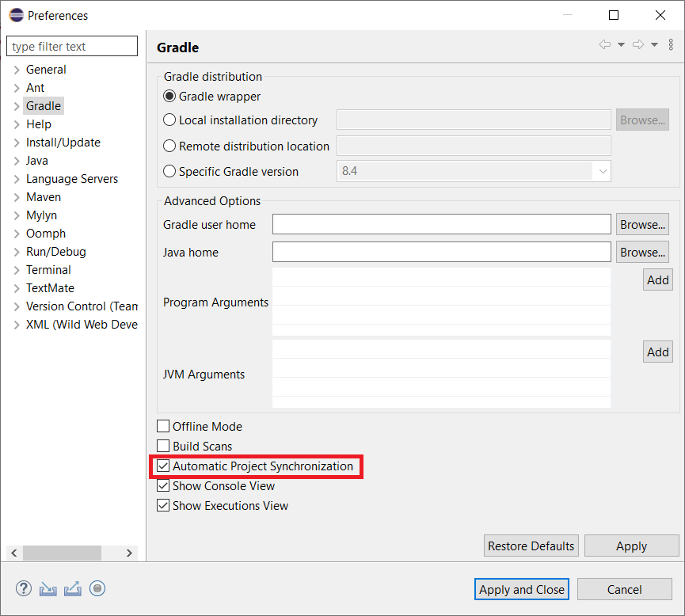
Task: Enable the Build Scans checkbox
Action: [163, 447]
